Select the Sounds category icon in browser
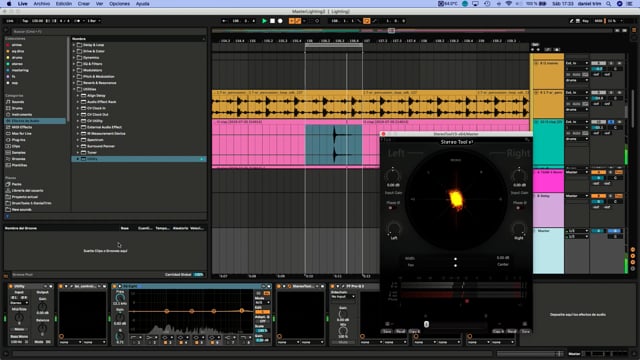Viewport: 640px width, 360px height. point(8,102)
